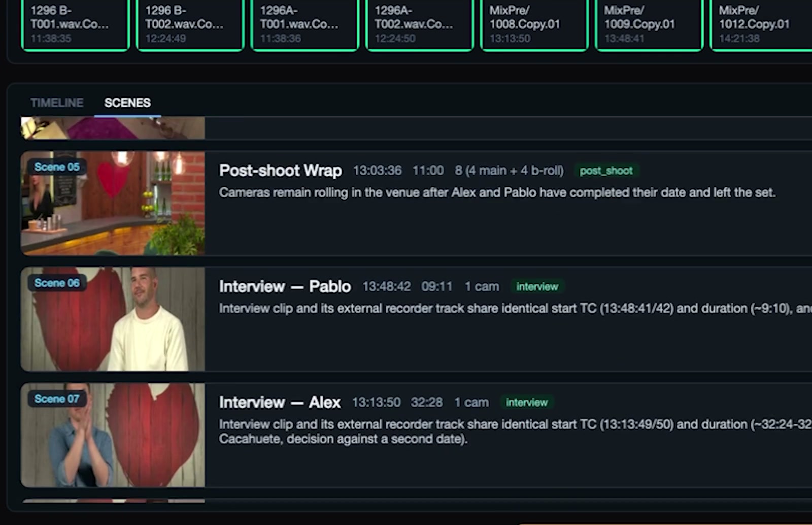The image size is (812, 525).
Task: Select the MixPre/1012.Copy.01 clip card
Action: click(x=761, y=25)
